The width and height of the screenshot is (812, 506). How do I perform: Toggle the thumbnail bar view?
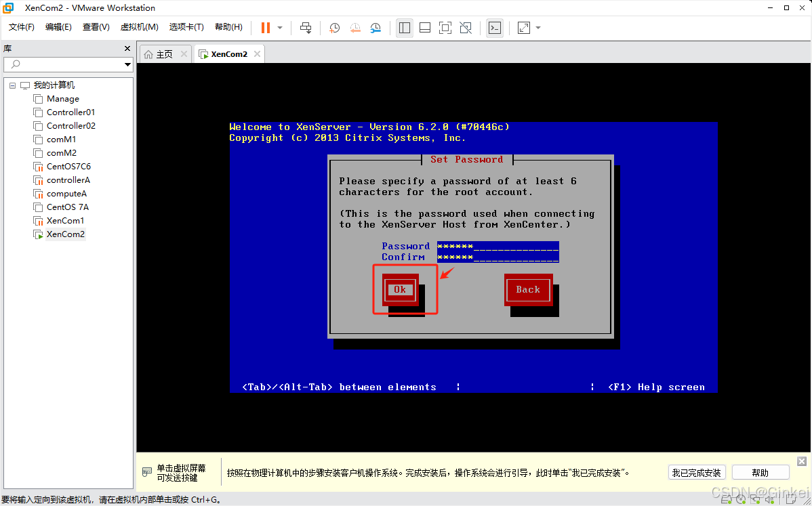(x=425, y=27)
